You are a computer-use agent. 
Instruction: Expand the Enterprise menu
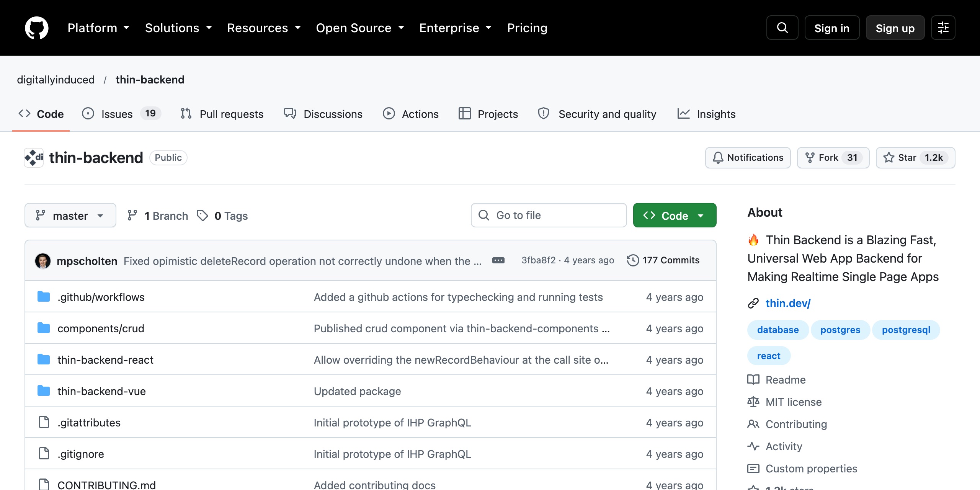click(x=455, y=28)
